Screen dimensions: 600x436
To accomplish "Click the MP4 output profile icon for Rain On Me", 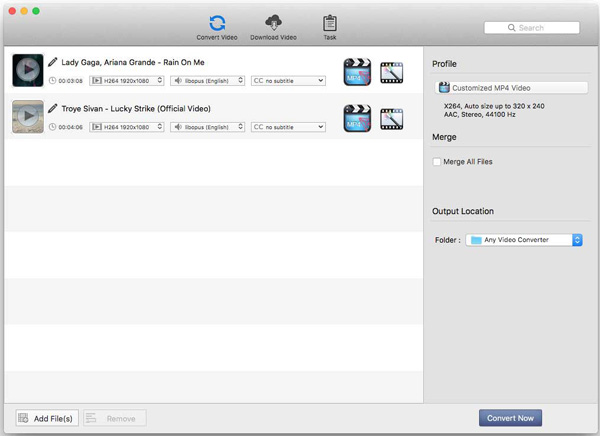I will (357, 72).
